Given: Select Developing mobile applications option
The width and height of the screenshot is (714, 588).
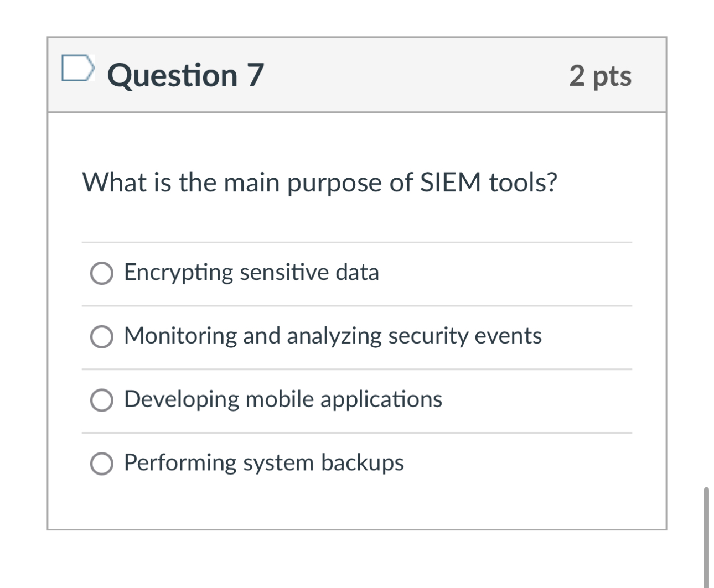Looking at the screenshot, I should (x=101, y=399).
